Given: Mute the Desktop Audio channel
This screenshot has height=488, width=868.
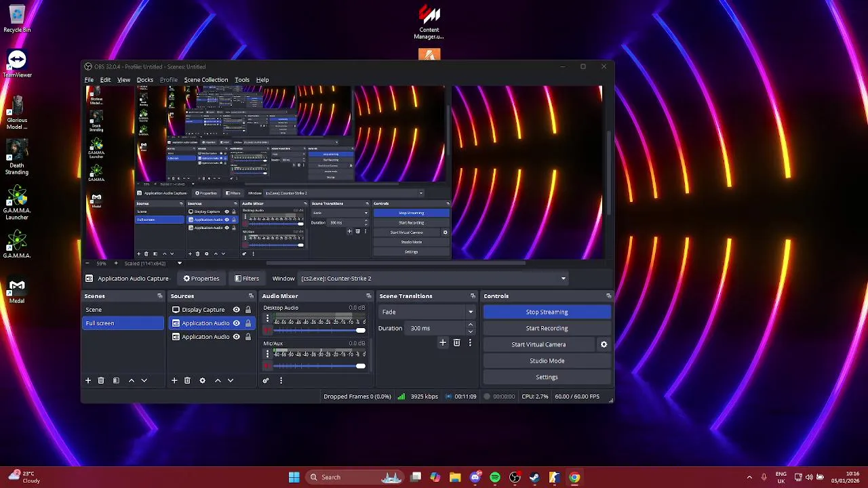Looking at the screenshot, I should (x=267, y=331).
